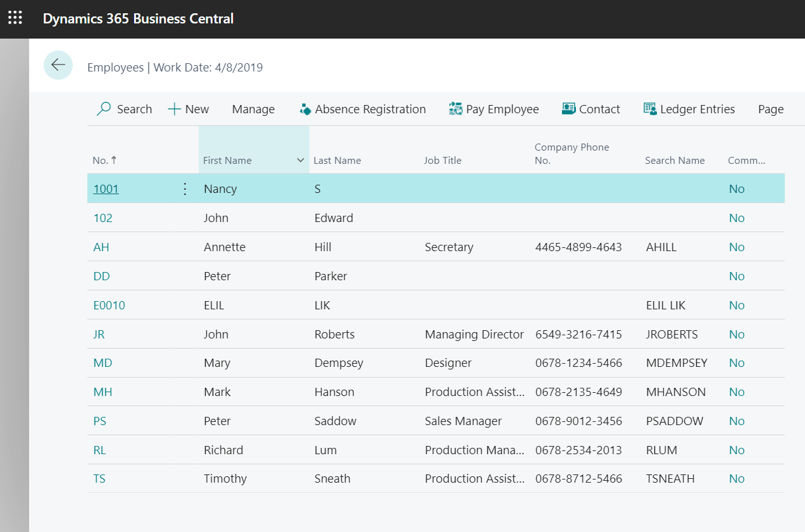
Task: Click the 'Secretary' job title cell
Action: (x=449, y=247)
